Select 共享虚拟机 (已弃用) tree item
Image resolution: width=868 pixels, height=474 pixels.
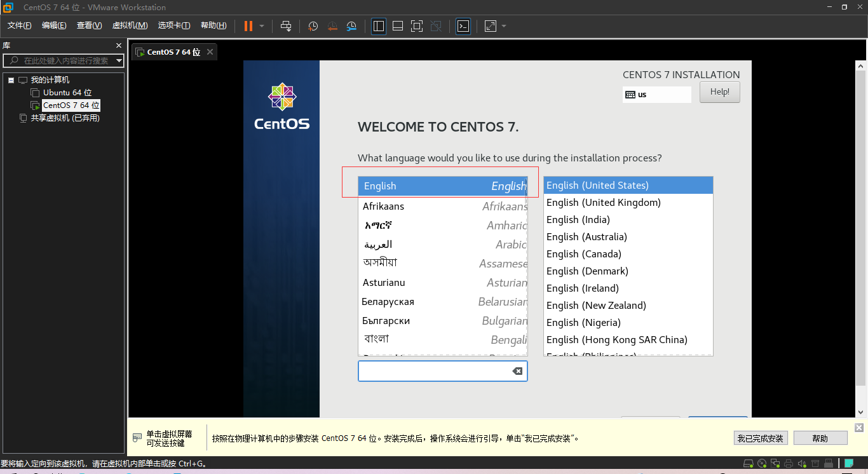tap(65, 118)
